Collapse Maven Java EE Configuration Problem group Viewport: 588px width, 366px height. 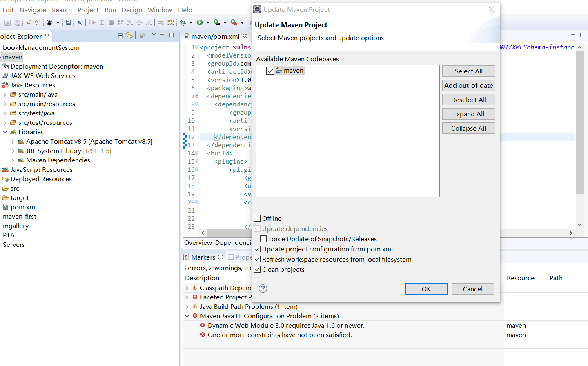[187, 316]
